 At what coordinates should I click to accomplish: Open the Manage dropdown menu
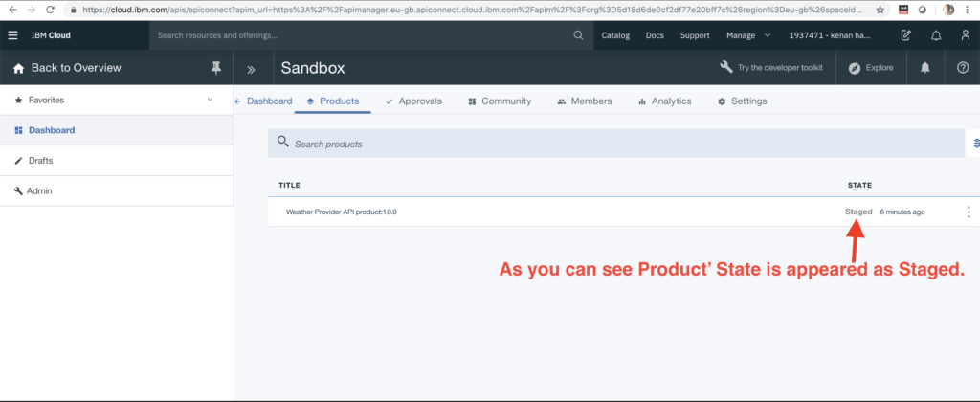[x=747, y=36]
